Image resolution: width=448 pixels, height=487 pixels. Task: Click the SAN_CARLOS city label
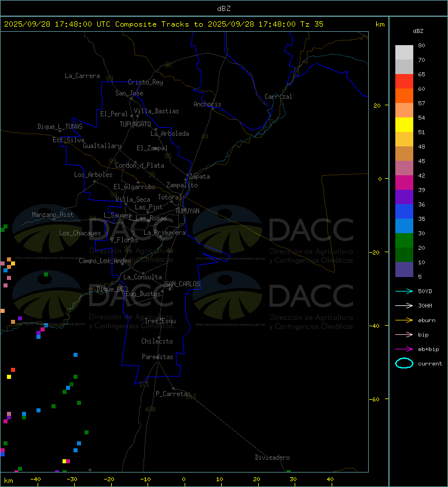(x=182, y=284)
